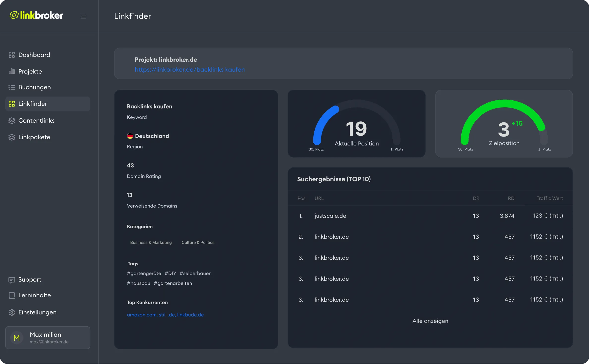Viewport: 589px width, 364px height.
Task: Collapse sidebar with hamburger menu icon
Action: coord(84,16)
